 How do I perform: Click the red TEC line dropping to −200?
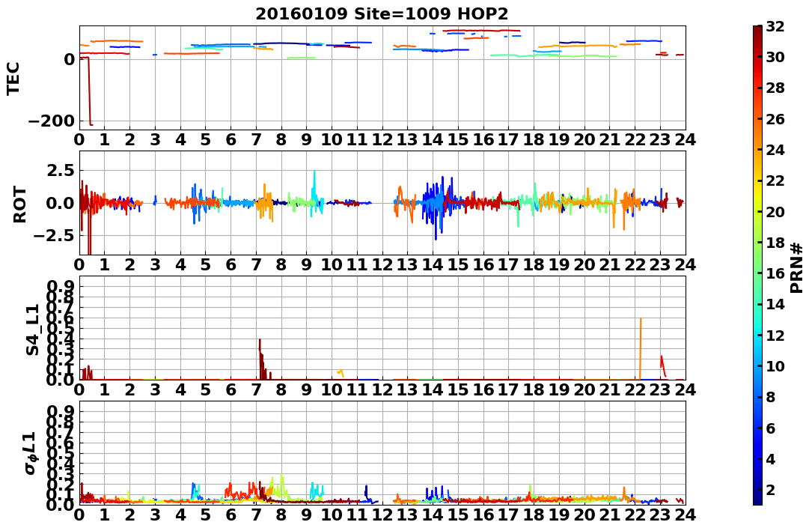coord(88,91)
